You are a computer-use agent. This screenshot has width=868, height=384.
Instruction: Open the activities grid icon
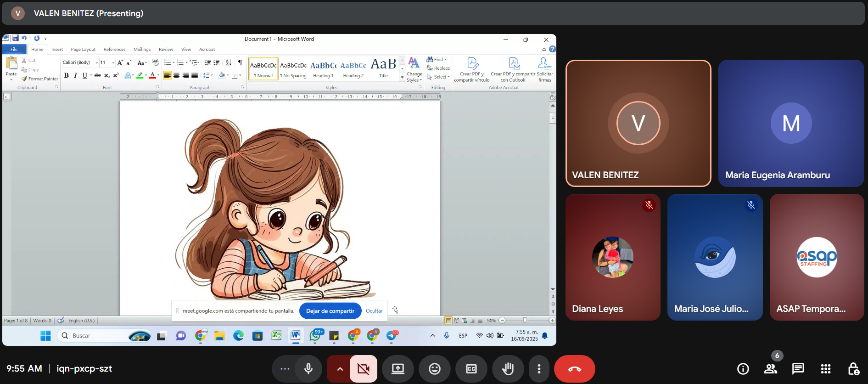(825, 369)
